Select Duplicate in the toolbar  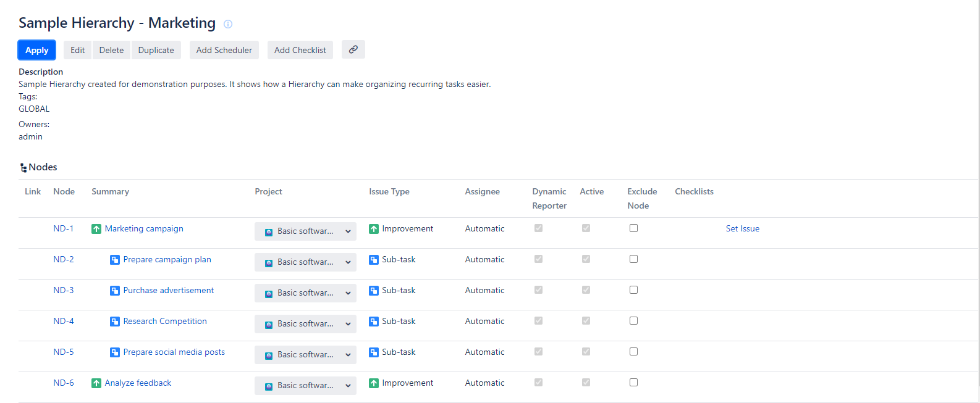coord(156,50)
